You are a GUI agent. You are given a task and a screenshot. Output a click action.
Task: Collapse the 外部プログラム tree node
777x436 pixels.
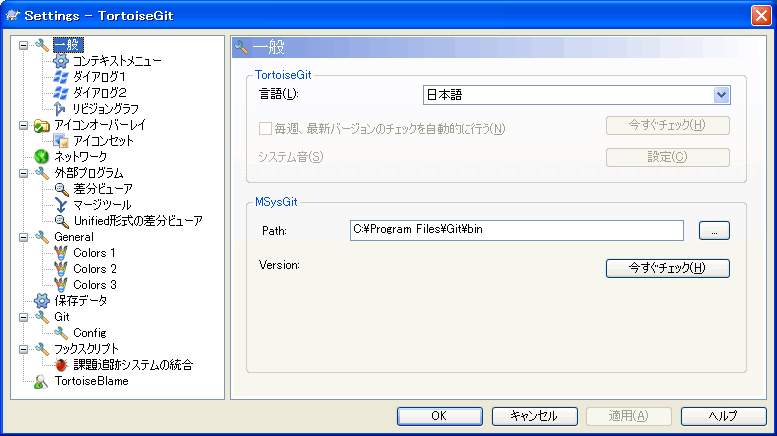click(x=23, y=173)
